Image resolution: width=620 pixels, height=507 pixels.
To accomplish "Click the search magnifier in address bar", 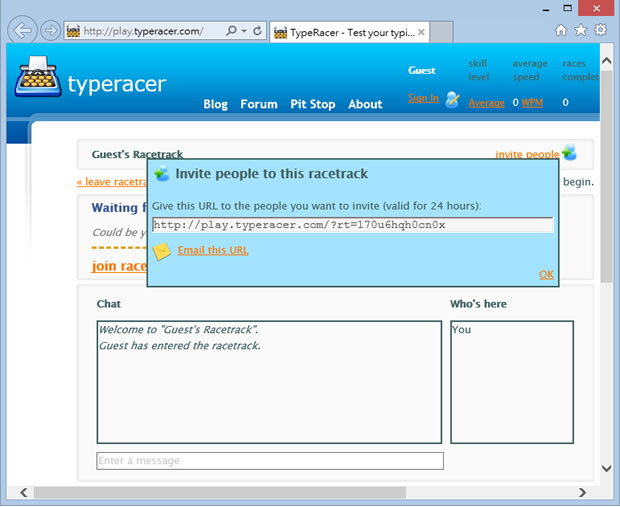I will [231, 30].
